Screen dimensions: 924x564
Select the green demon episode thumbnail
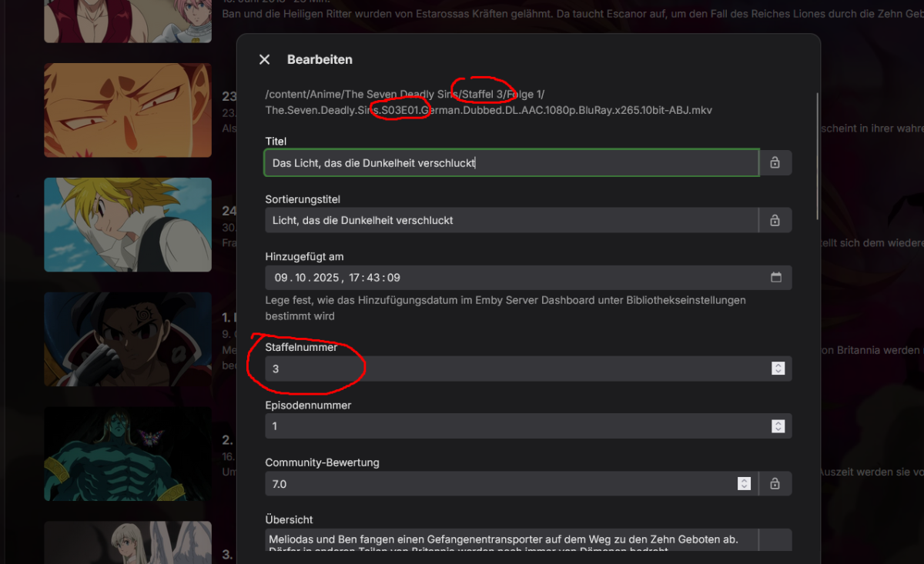pos(128,454)
